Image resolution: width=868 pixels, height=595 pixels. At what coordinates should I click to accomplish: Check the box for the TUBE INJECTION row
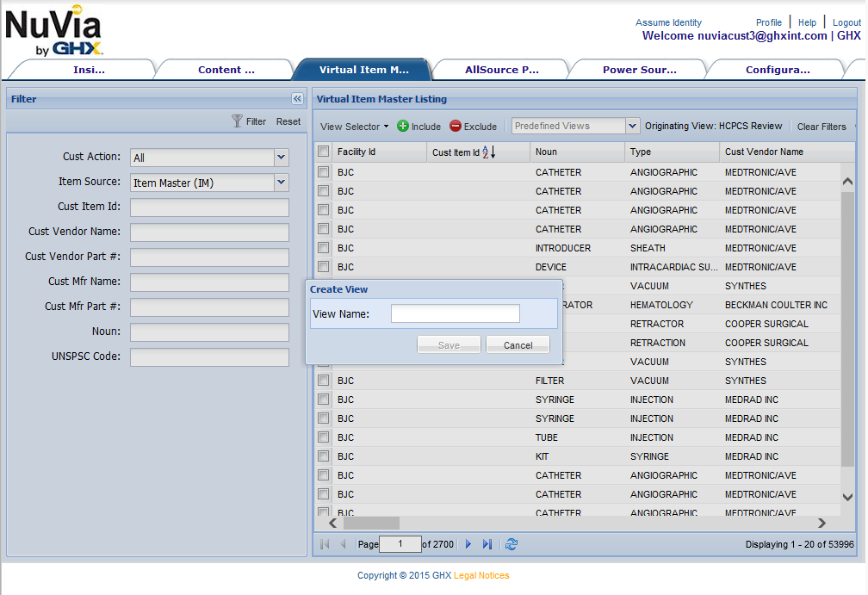323,437
